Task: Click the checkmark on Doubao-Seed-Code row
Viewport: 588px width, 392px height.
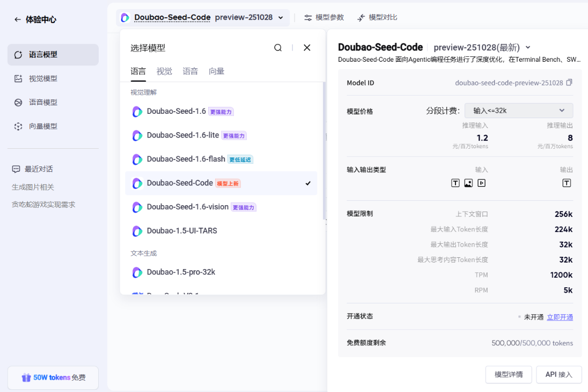Action: pyautogui.click(x=308, y=183)
